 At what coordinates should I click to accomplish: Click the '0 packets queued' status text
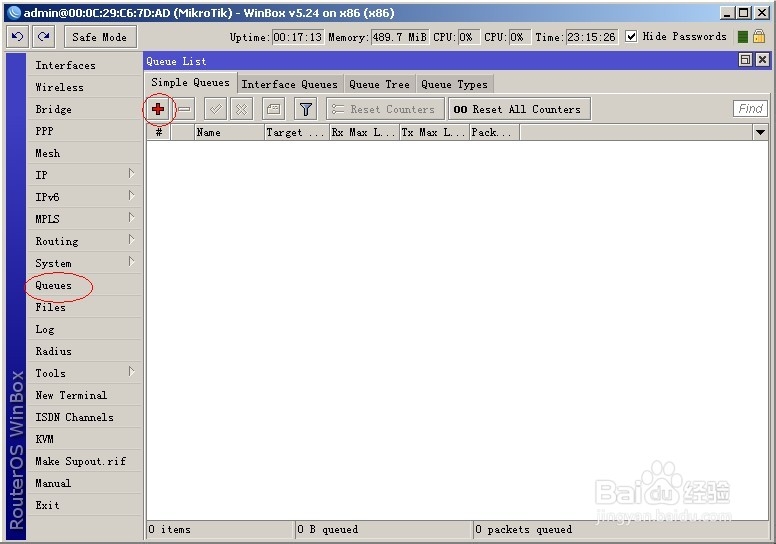click(x=524, y=529)
